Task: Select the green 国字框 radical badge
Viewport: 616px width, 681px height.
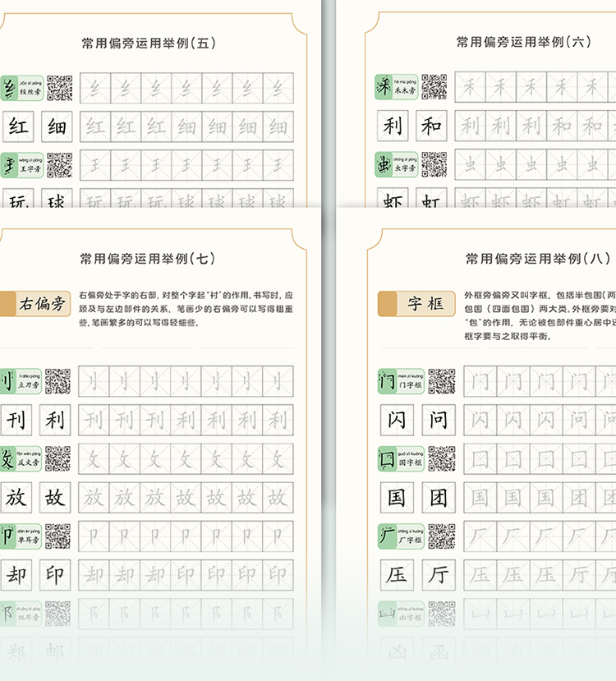Action: pyautogui.click(x=401, y=458)
